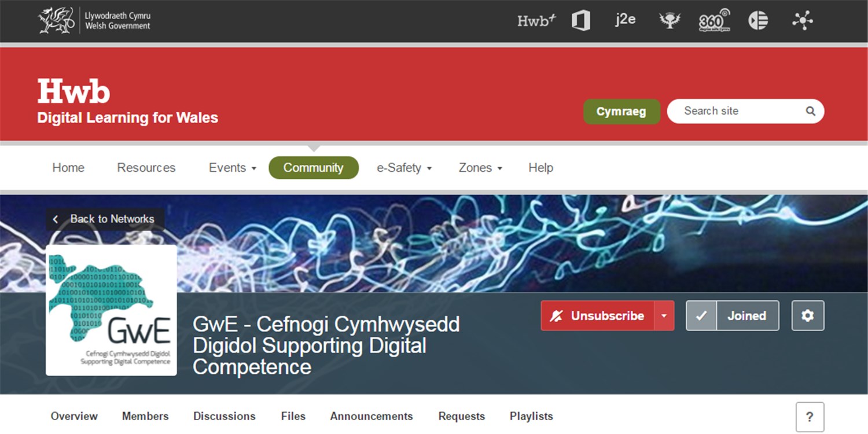The width and height of the screenshot is (868, 434).
Task: Open the Discussions tab
Action: pos(224,416)
